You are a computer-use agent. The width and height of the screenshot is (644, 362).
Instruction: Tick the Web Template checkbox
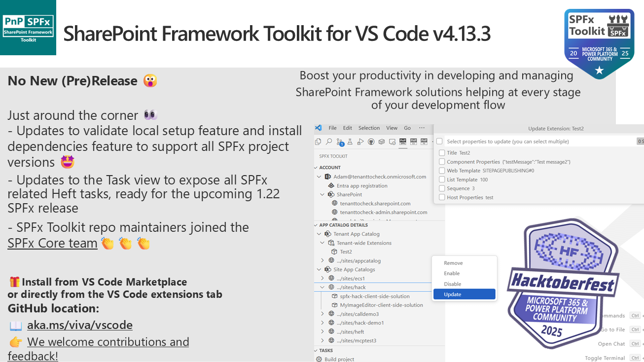point(442,171)
